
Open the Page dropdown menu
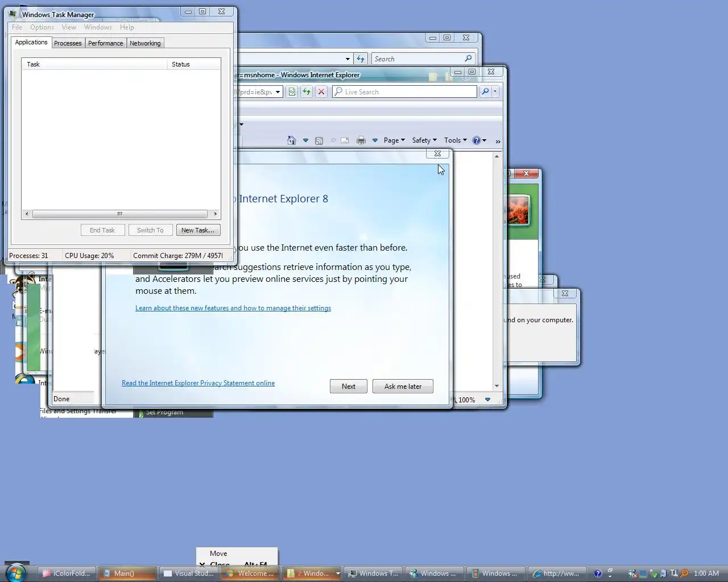point(394,140)
